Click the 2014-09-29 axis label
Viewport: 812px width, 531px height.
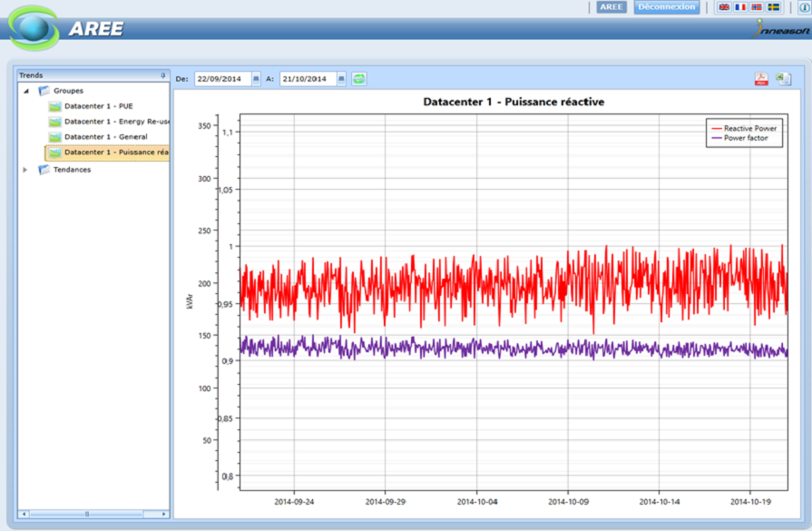point(386,501)
